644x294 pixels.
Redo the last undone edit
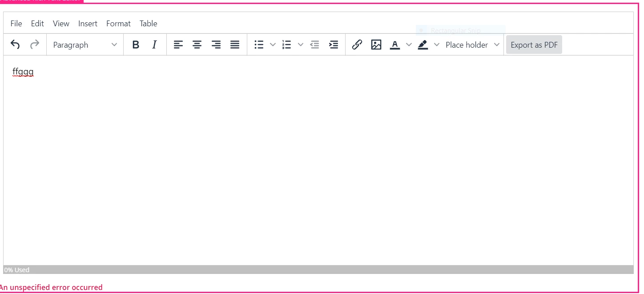click(35, 45)
